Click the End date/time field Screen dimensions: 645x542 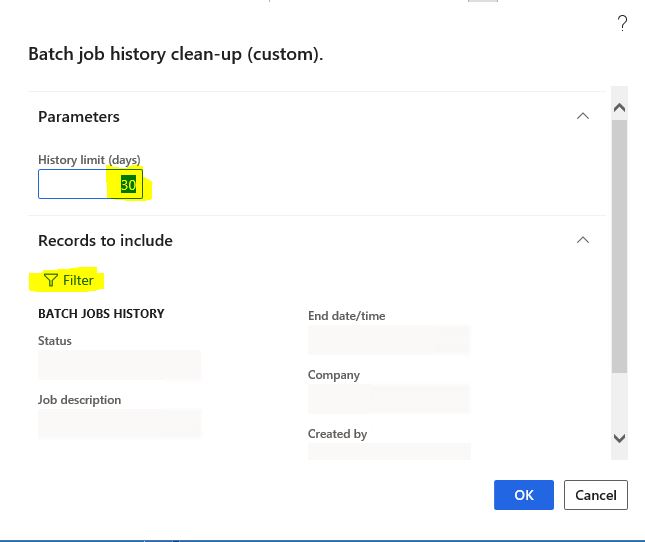pos(389,340)
